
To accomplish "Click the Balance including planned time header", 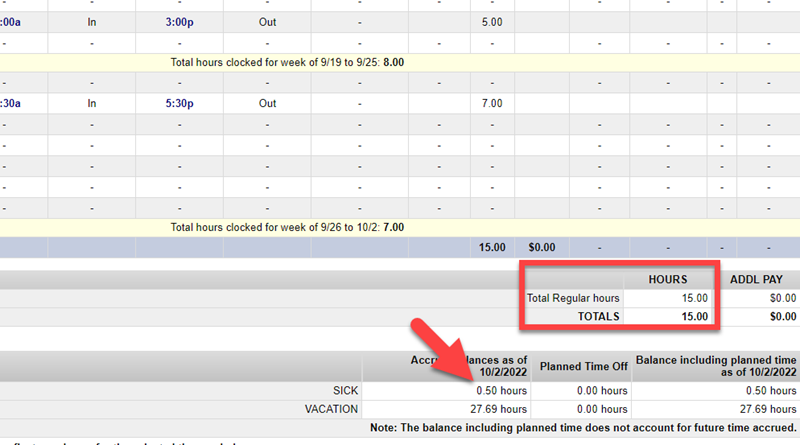I will [716, 366].
